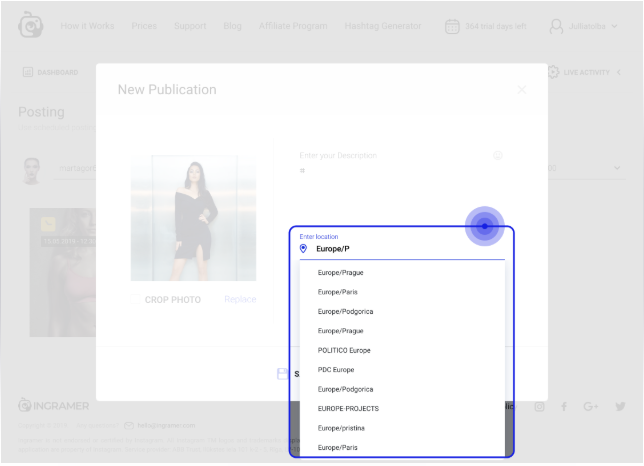Image resolution: width=644 pixels, height=466 pixels.
Task: Click the save floppy disk icon
Action: click(283, 374)
